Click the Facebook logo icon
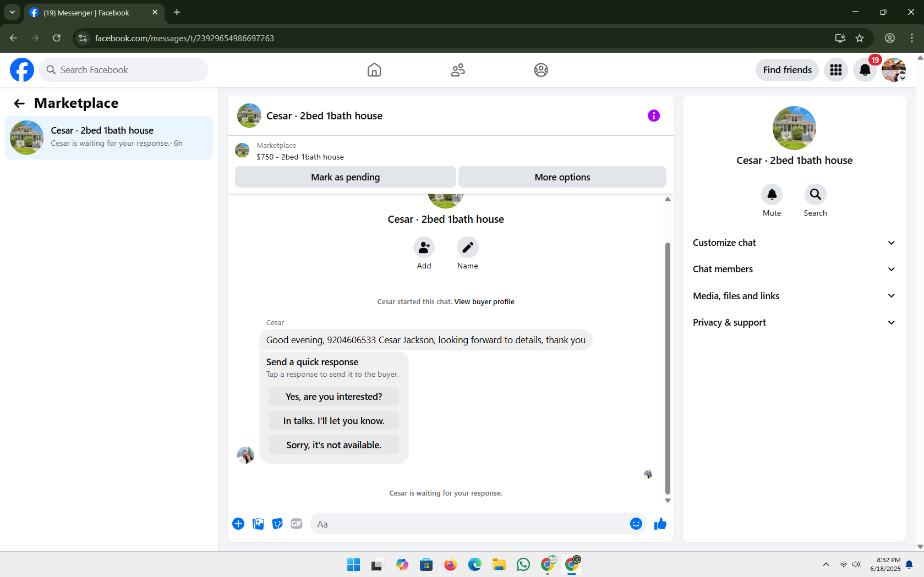The height and width of the screenshot is (577, 924). click(22, 70)
